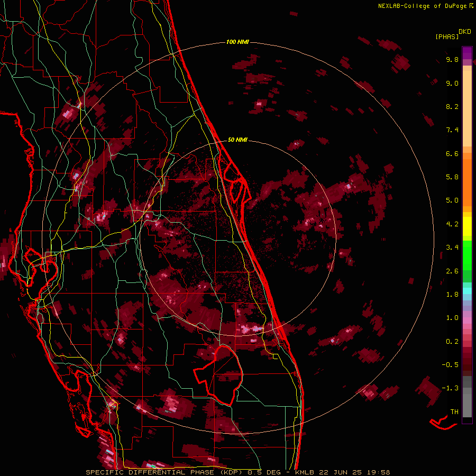Click the 'NEXLAB-College of DuPage' credit text
The width and height of the screenshot is (476, 476).
pos(422,6)
